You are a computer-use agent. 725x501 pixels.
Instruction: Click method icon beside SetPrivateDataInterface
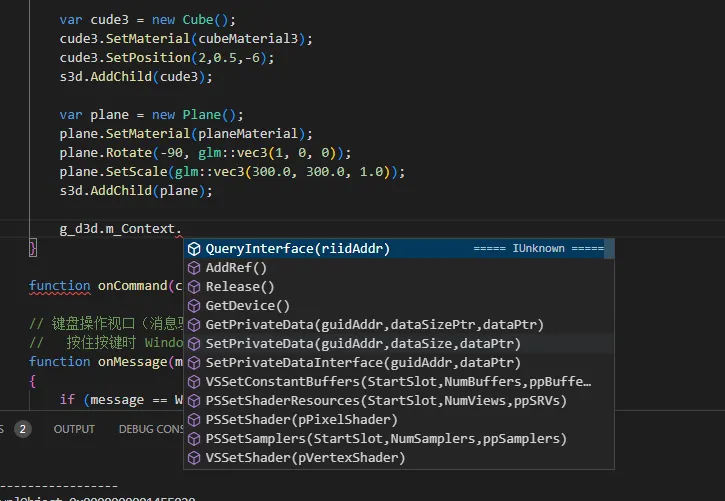pyautogui.click(x=194, y=362)
